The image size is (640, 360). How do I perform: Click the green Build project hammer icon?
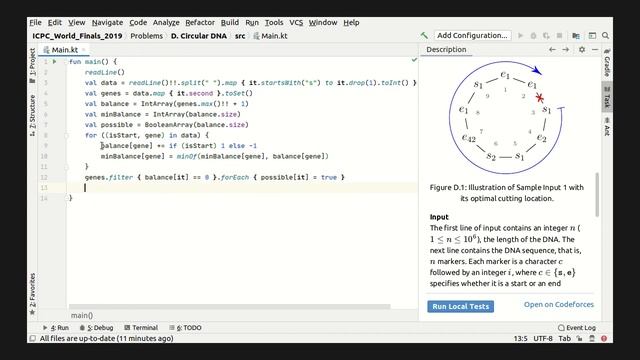(x=424, y=36)
